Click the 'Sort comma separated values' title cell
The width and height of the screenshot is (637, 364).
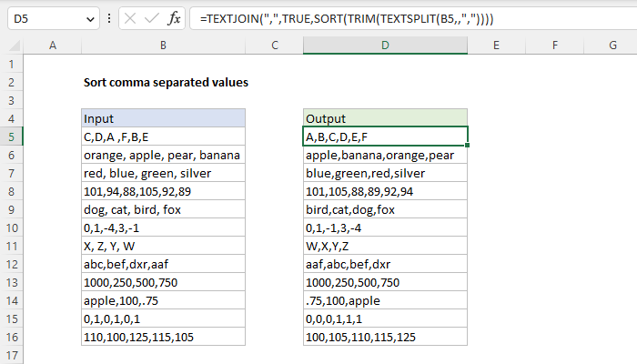[166, 82]
